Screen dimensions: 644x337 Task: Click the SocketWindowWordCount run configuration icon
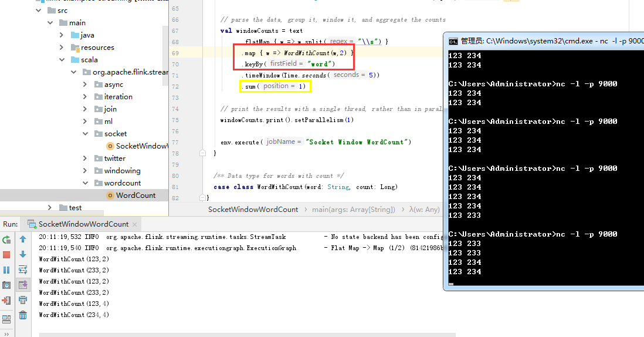pos(32,224)
